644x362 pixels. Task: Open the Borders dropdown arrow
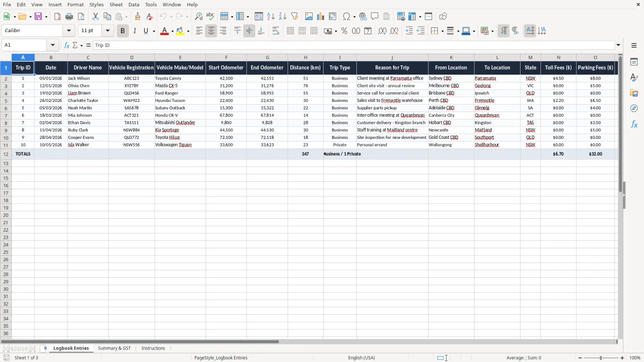tap(442, 31)
